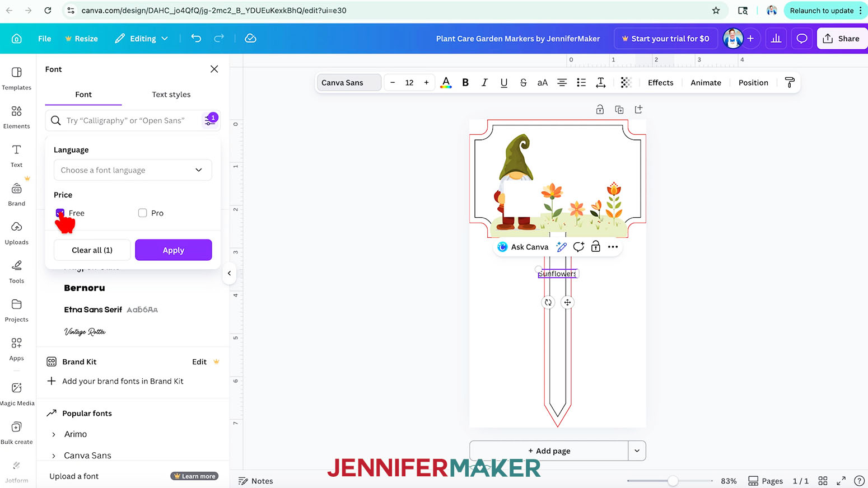Open the Add page dropdown arrow

[637, 451]
